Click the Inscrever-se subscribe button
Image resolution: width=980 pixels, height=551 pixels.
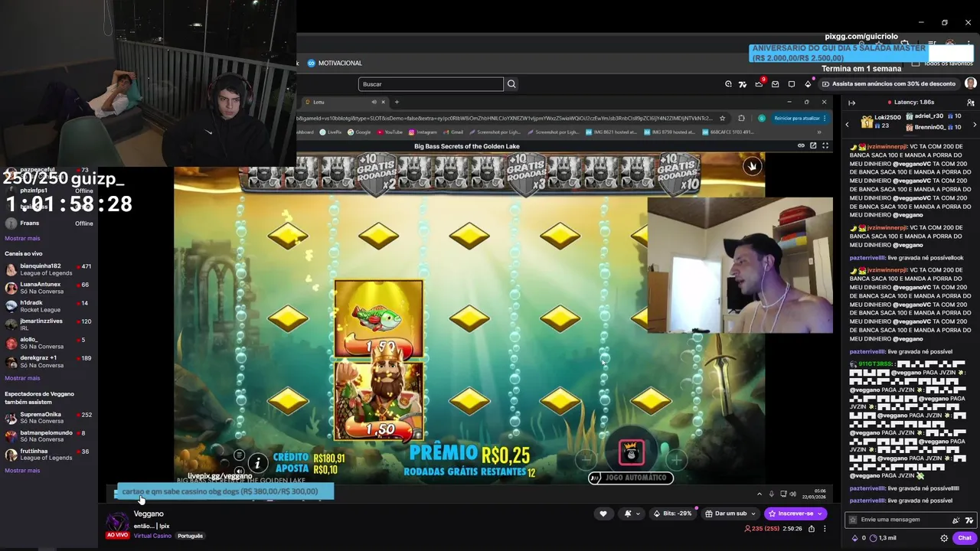point(795,514)
